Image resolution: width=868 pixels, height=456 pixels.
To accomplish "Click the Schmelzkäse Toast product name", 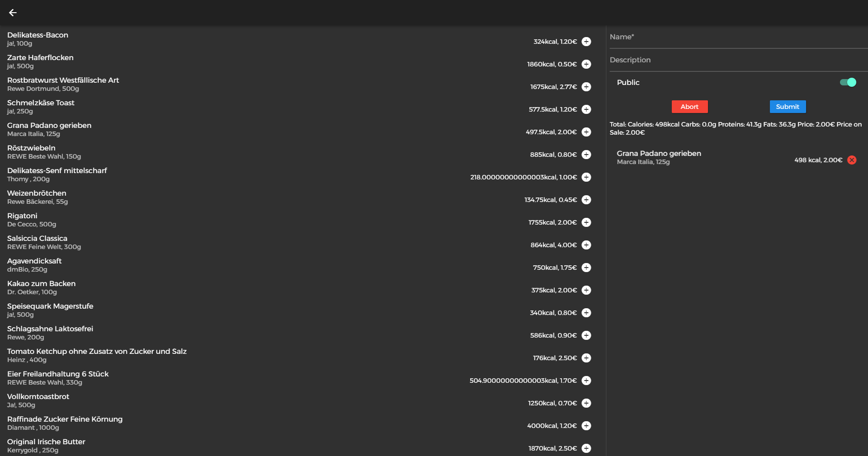I will (41, 103).
